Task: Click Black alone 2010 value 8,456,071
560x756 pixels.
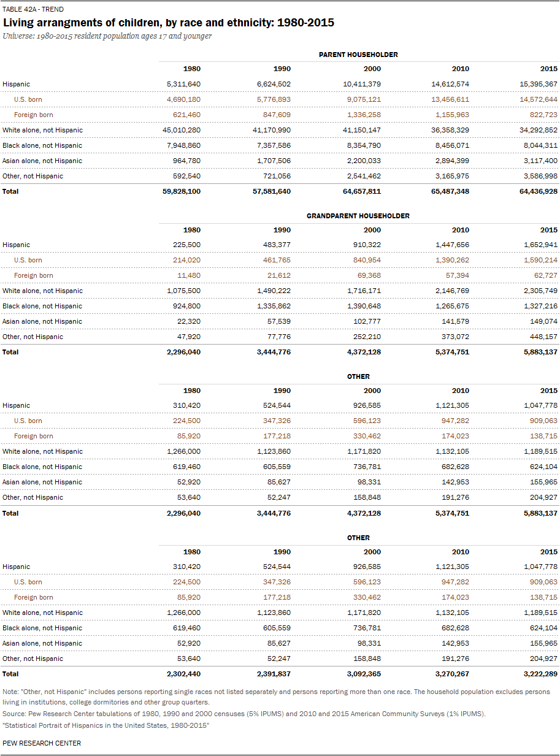Action: click(x=448, y=145)
